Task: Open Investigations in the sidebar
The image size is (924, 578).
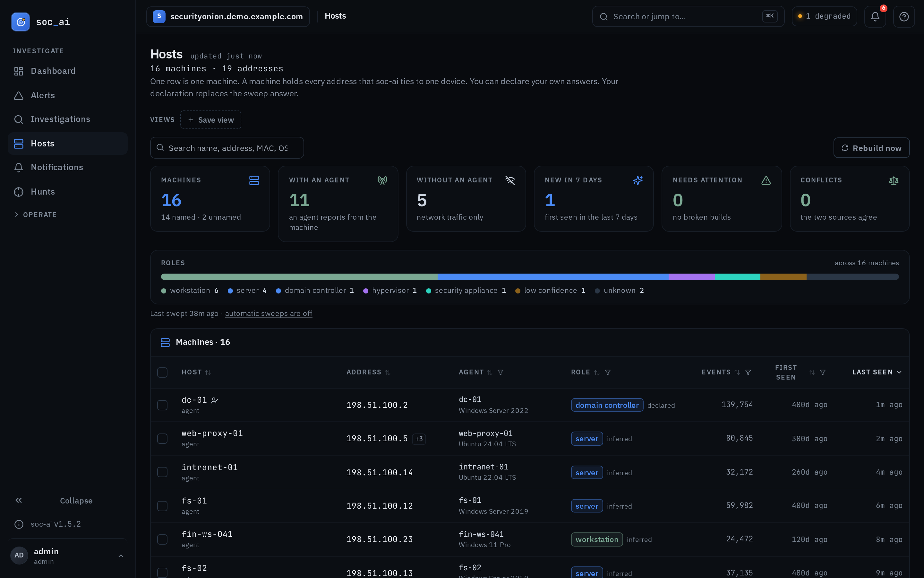Action: pyautogui.click(x=68, y=119)
